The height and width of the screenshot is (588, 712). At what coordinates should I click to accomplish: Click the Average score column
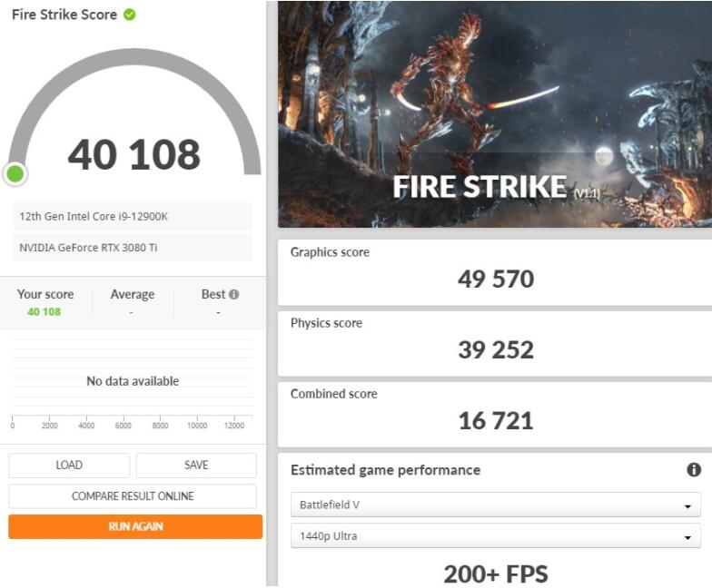click(132, 303)
